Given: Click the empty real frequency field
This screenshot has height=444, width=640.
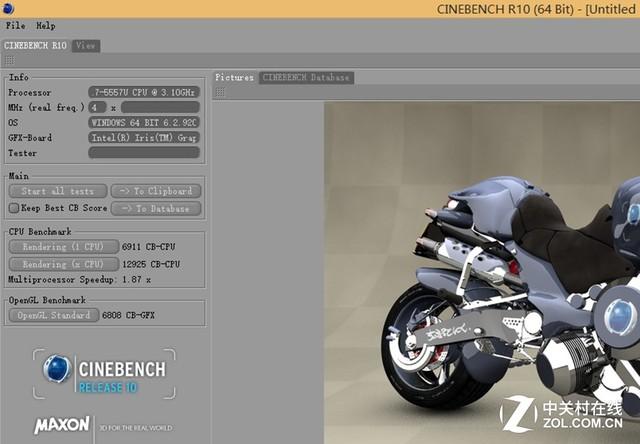Looking at the screenshot, I should (160, 107).
